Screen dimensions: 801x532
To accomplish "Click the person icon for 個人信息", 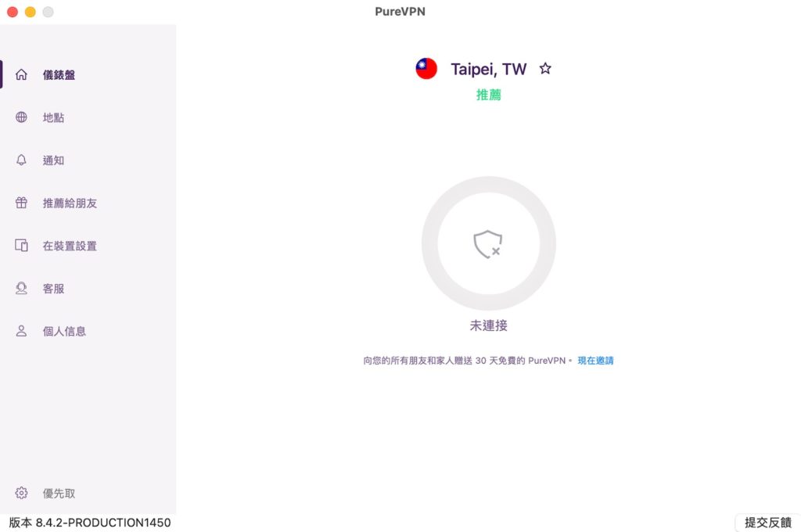I will 21,331.
